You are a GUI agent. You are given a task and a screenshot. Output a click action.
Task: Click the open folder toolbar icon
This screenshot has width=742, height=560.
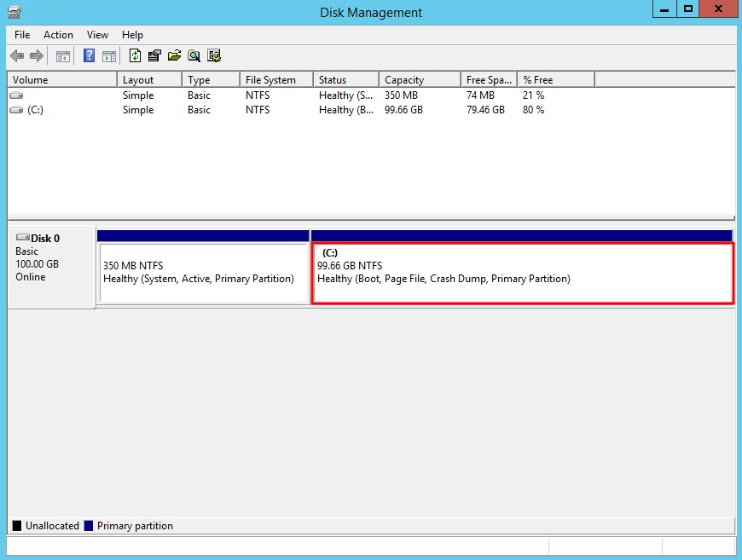(174, 56)
